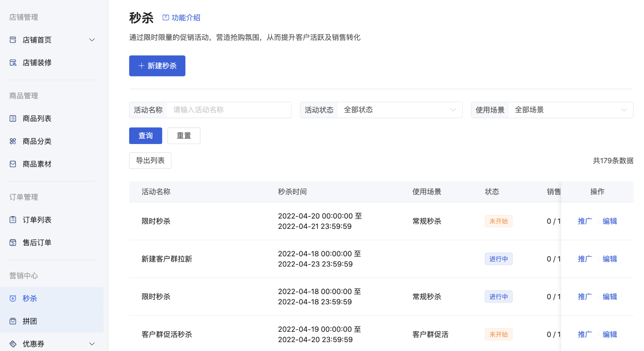
Task: Click the 拼团 sidebar icon
Action: (13, 321)
